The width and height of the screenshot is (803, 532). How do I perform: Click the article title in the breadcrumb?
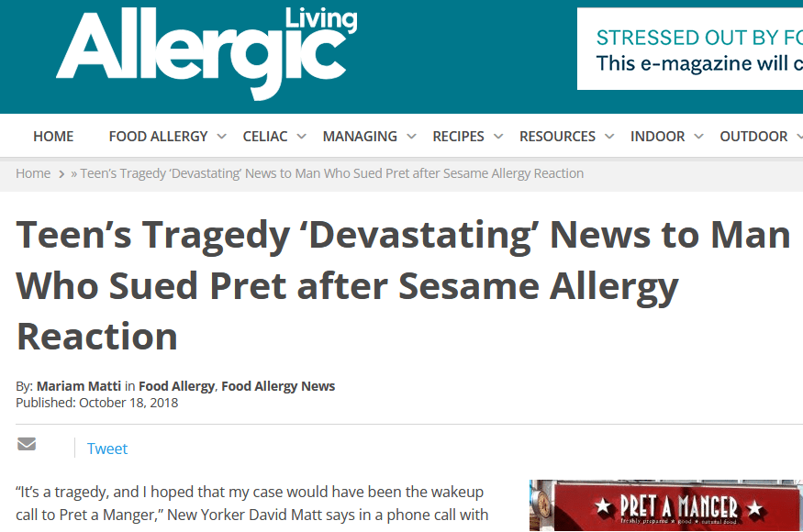pyautogui.click(x=332, y=173)
